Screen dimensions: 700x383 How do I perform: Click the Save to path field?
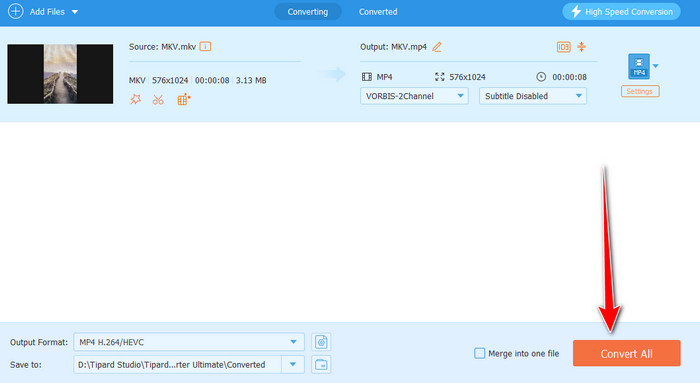click(x=177, y=365)
